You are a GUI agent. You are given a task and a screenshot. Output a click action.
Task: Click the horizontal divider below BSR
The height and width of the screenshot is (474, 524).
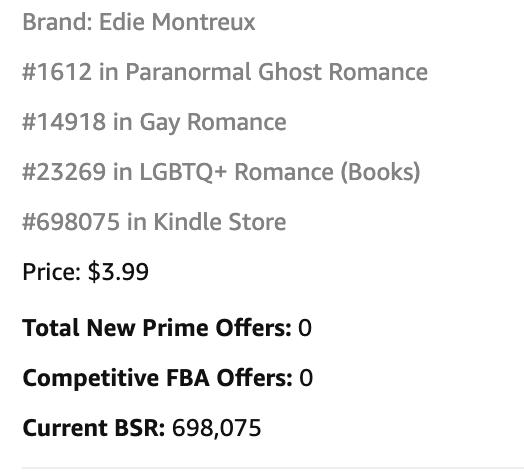coord(273,468)
